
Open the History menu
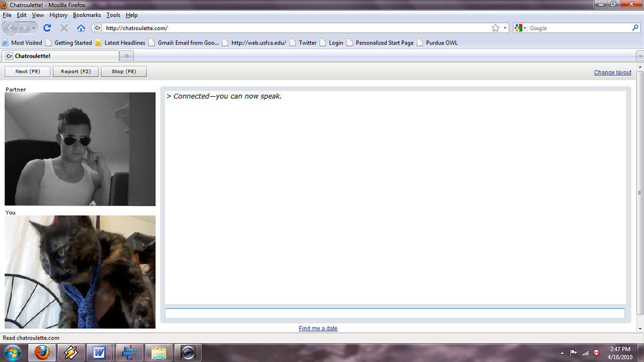click(58, 15)
